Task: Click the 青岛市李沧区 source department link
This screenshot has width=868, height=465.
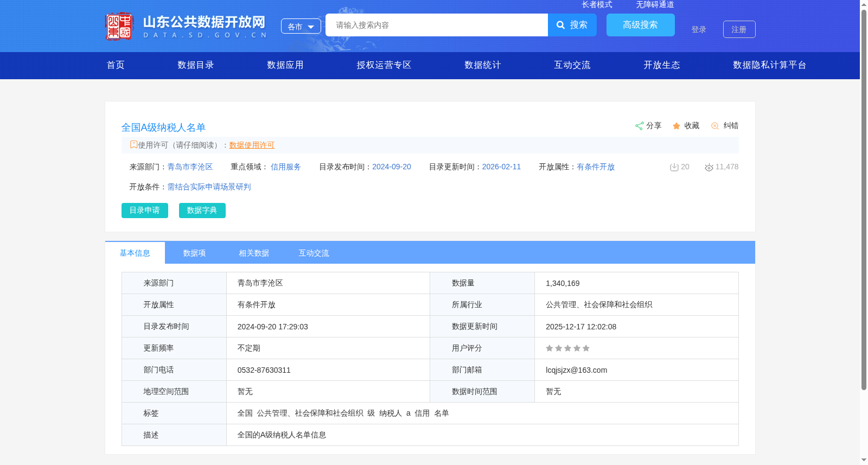Action: [x=190, y=167]
